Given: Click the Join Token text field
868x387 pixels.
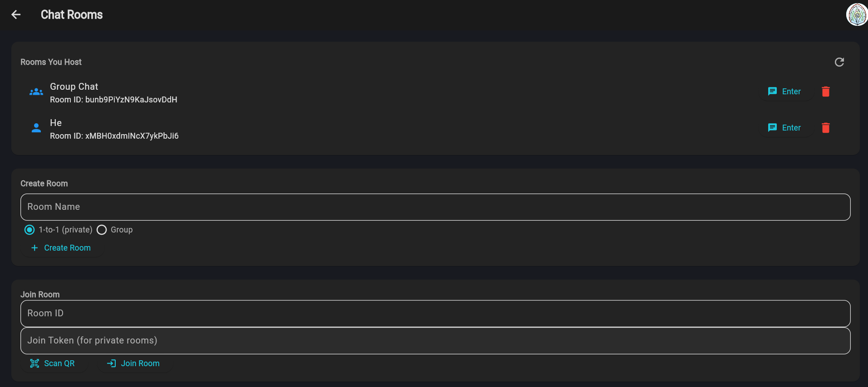Looking at the screenshot, I should point(435,341).
